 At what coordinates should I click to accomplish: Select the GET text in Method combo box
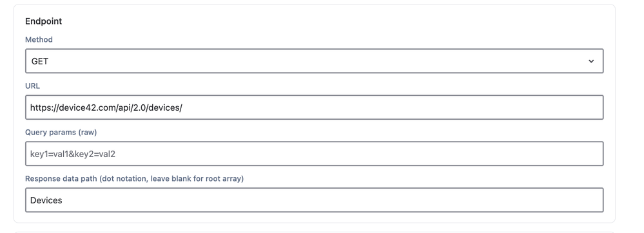[40, 61]
